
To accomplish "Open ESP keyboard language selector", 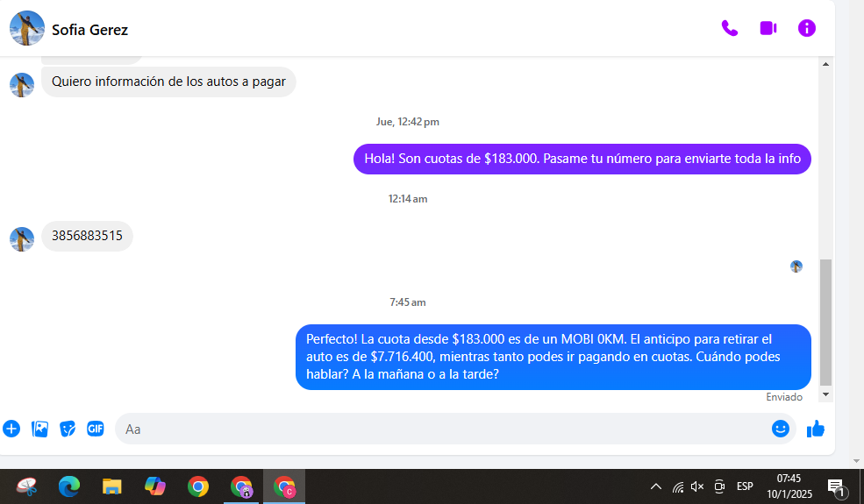I will [x=745, y=486].
